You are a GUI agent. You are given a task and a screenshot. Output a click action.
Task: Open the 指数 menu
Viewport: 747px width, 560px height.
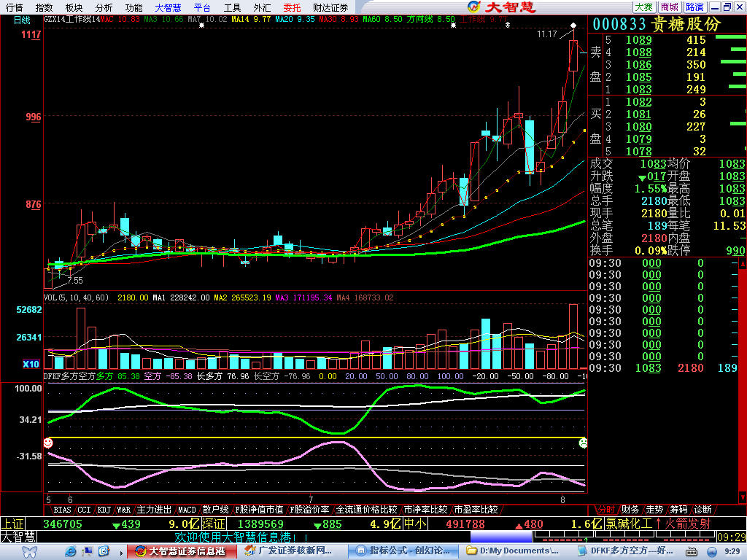pyautogui.click(x=44, y=7)
